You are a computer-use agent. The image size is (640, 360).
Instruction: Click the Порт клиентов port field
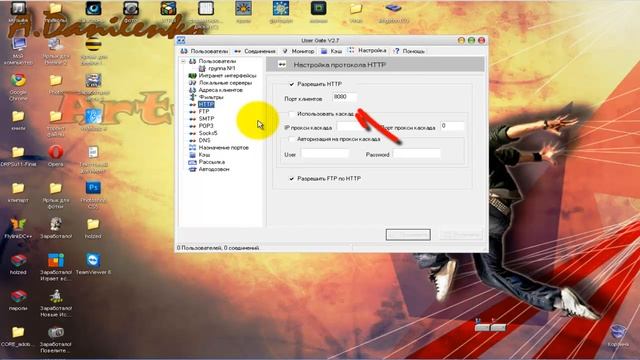click(x=345, y=97)
